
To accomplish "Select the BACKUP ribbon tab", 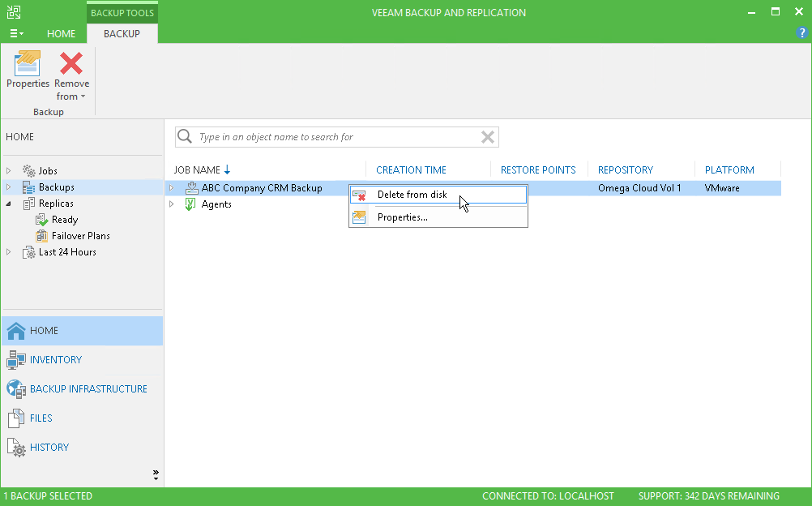I will [122, 34].
